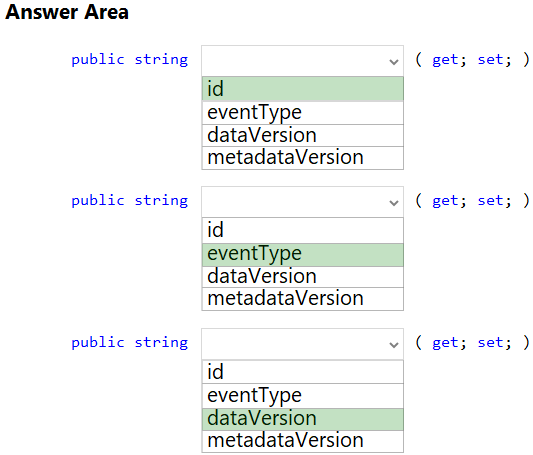Pick dataVersion in first dropdown list
This screenshot has width=533, height=455.
pyautogui.click(x=303, y=136)
